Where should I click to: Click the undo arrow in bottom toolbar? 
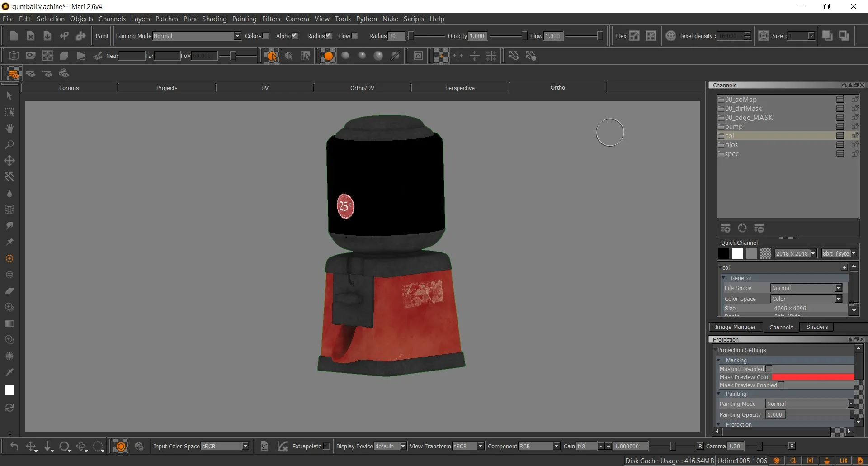tap(14, 447)
